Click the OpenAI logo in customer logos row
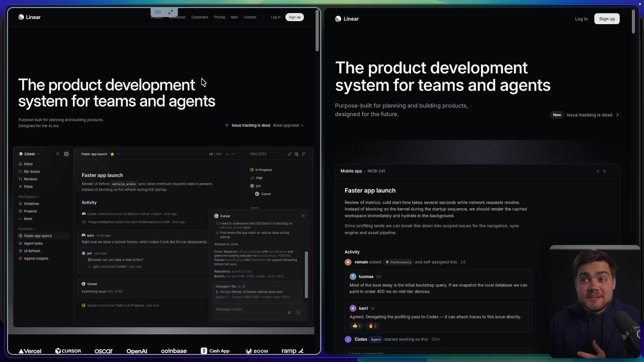 (x=137, y=351)
